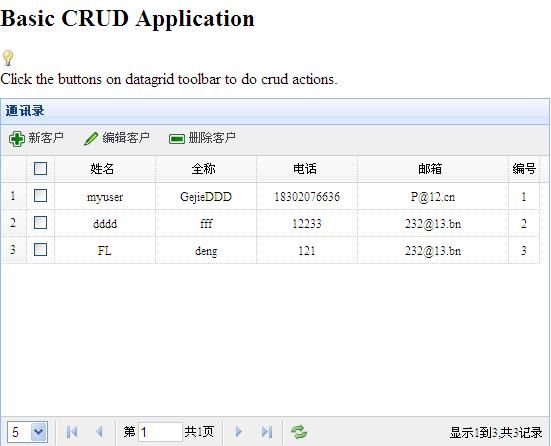
Task: Select the cell 'FL'
Action: click(104, 251)
